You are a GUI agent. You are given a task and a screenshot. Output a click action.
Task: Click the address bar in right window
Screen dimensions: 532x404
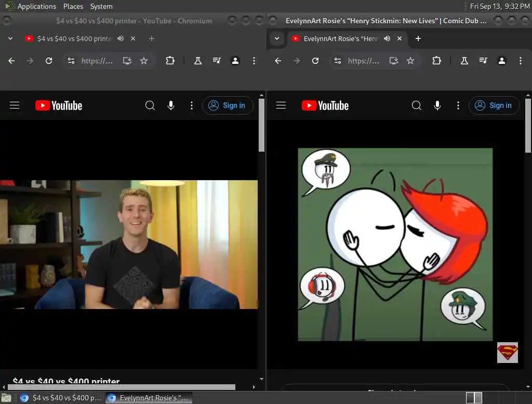pos(363,61)
